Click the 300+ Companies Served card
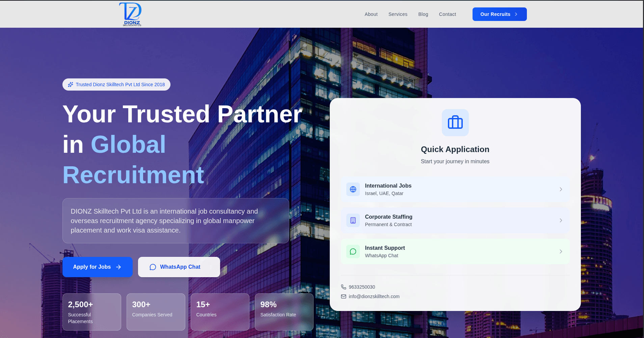 coord(156,312)
